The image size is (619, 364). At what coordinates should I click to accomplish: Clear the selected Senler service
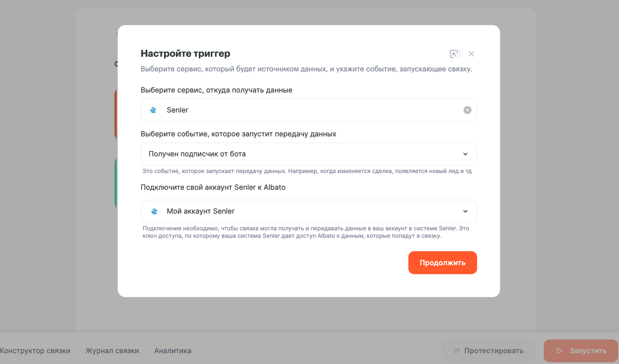tap(467, 110)
